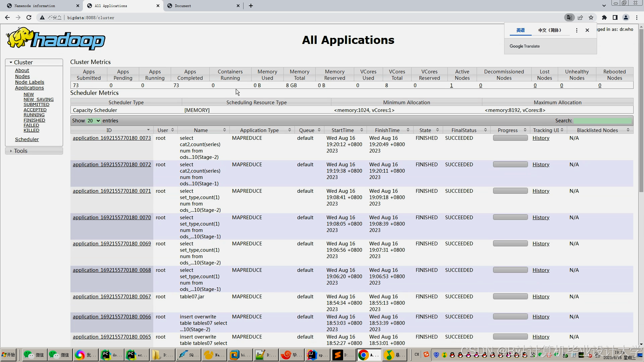The image size is (644, 362).
Task: Open Chrome from the Windows taskbar
Action: click(x=363, y=355)
